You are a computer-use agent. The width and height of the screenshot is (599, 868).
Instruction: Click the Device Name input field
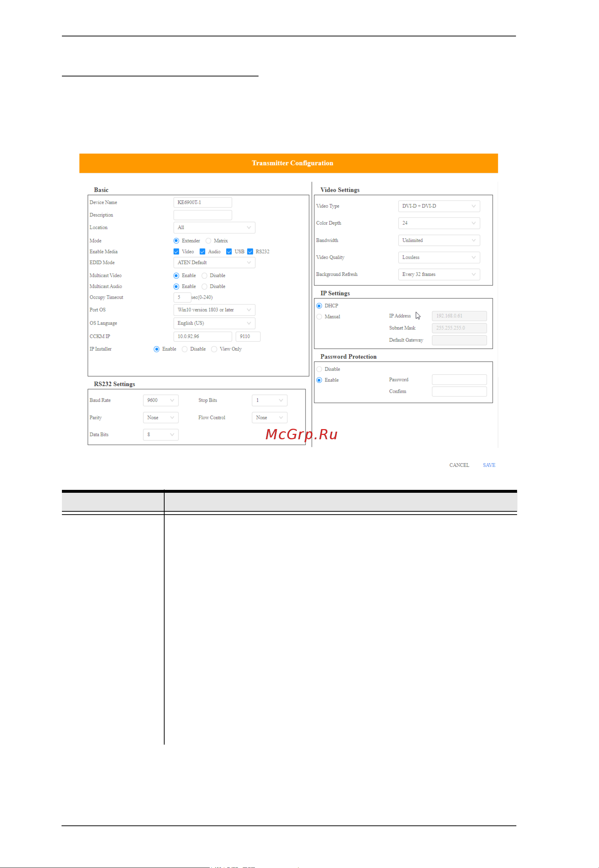tap(203, 203)
